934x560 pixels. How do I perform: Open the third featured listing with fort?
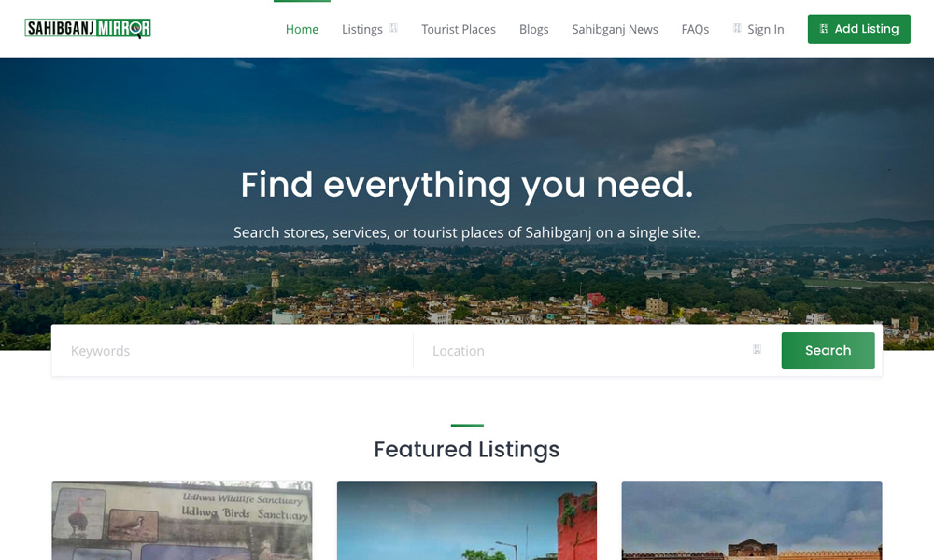point(752,520)
